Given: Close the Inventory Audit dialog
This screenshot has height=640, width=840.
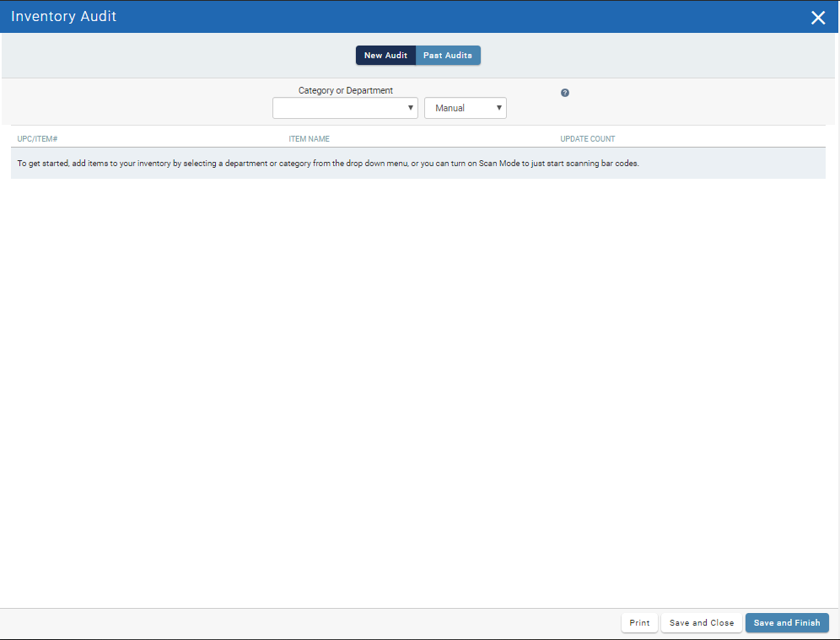Looking at the screenshot, I should tap(817, 18).
